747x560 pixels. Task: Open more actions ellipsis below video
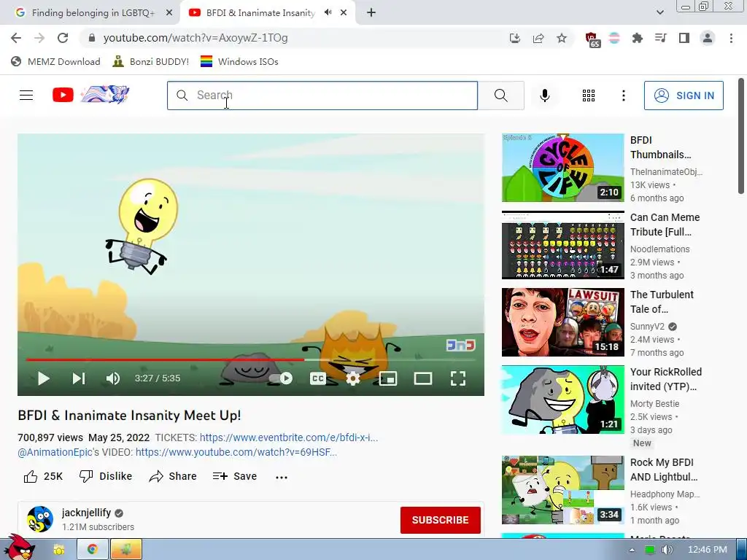click(282, 477)
